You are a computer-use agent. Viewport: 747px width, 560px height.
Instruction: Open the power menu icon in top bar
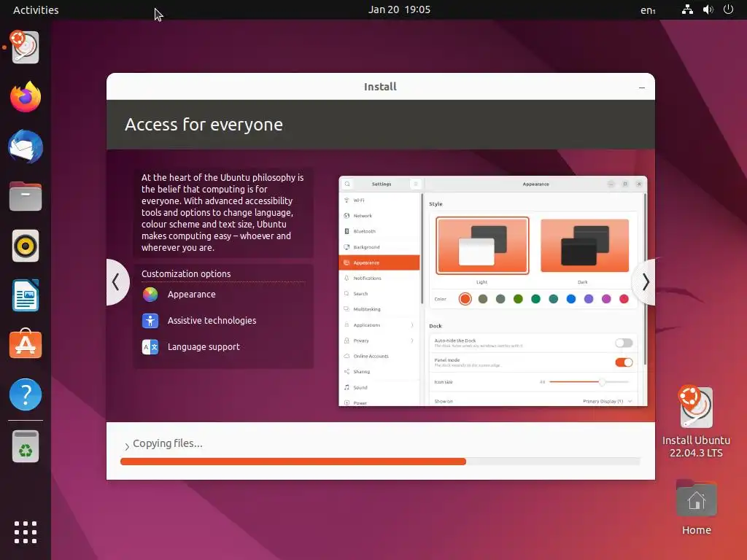click(x=728, y=9)
